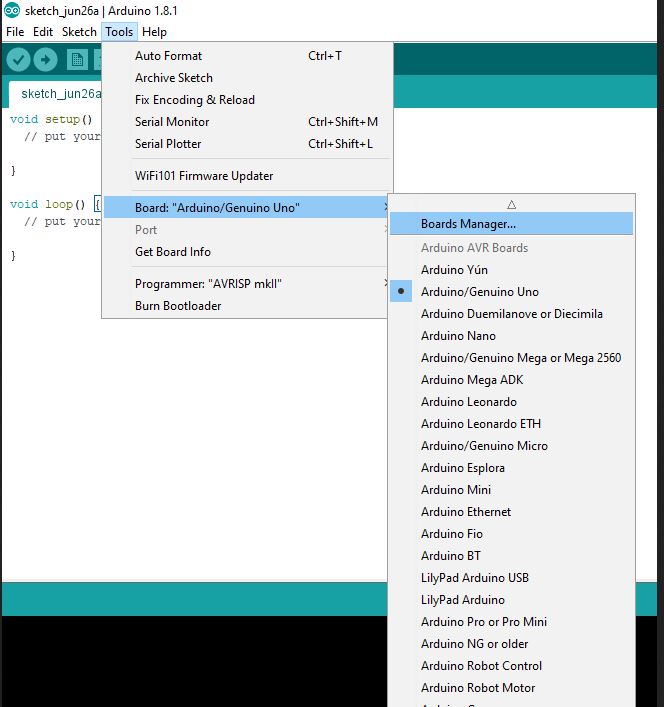This screenshot has height=707, width=664.
Task: Choose Burn Bootloader
Action: (246, 306)
